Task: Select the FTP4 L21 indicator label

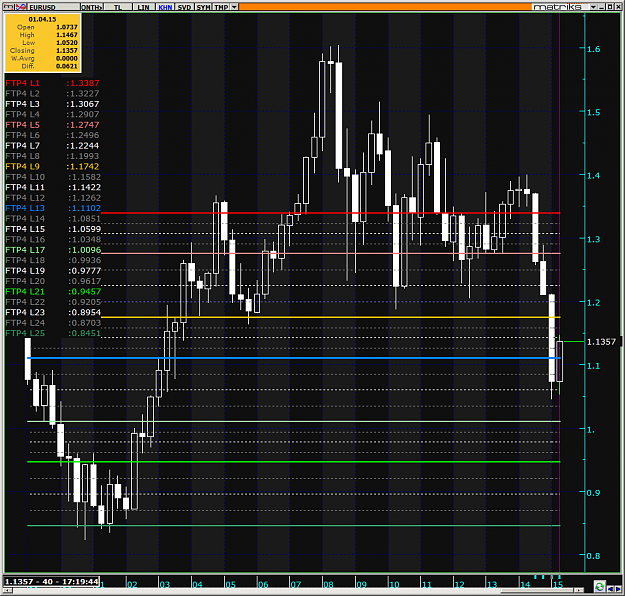Action: coord(25,291)
